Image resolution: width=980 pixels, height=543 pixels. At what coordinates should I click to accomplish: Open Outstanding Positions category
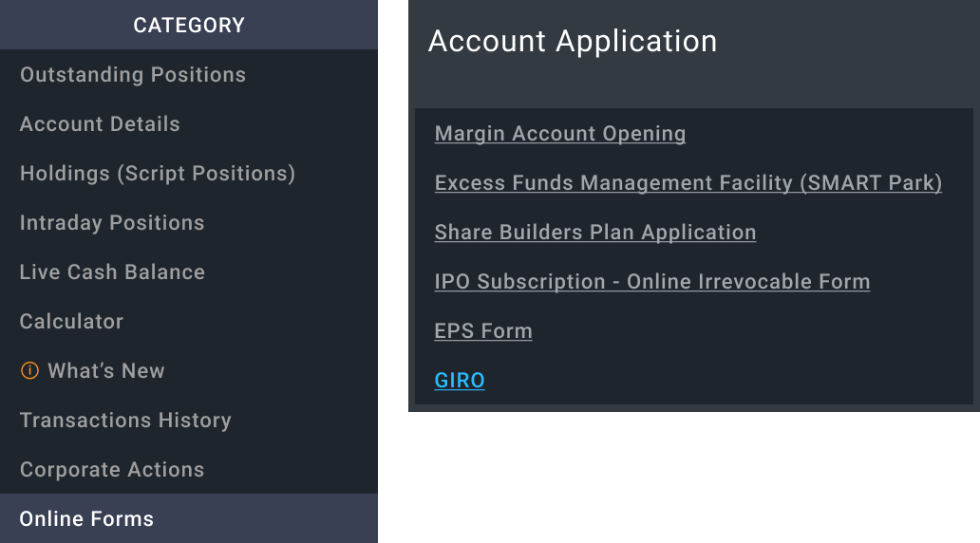pos(133,75)
